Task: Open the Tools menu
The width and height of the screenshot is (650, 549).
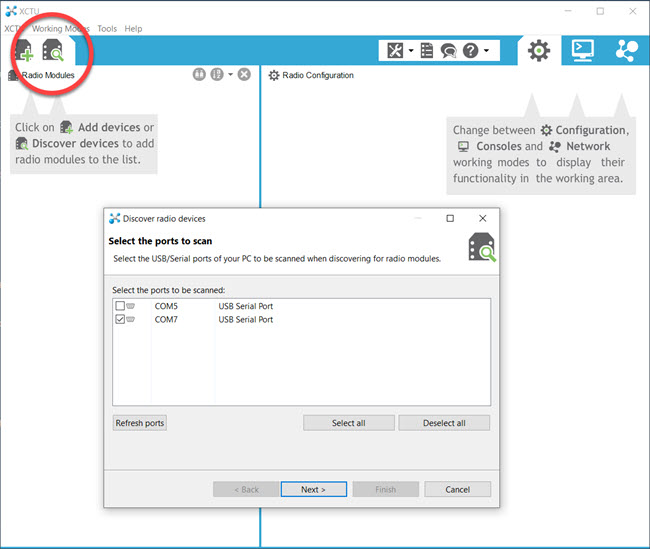Action: (106, 29)
